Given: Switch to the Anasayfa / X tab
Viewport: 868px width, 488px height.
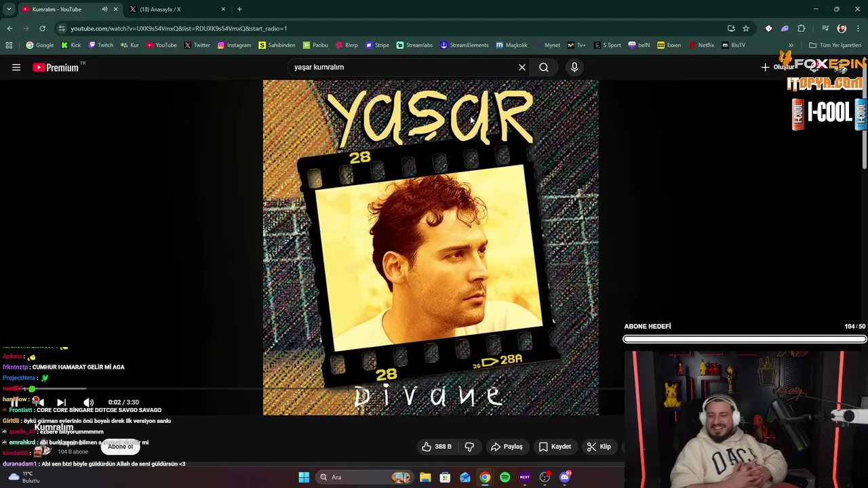Looking at the screenshot, I should pyautogui.click(x=177, y=9).
